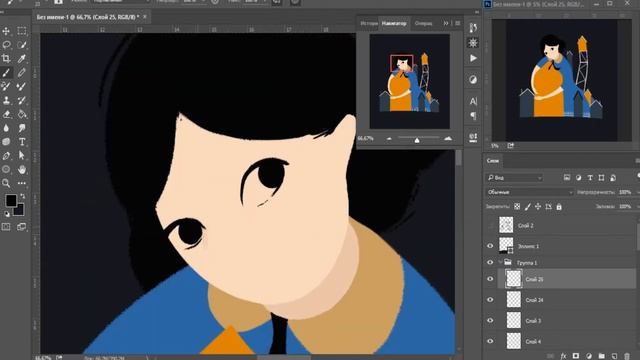Viewport: 640px width, 360px height.
Task: Filter layers by pixel layers
Action: [x=567, y=178]
